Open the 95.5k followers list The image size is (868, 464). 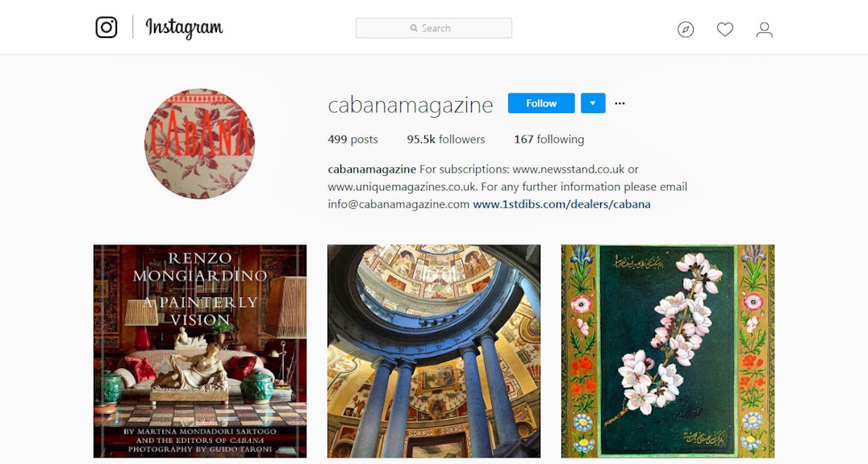point(445,140)
